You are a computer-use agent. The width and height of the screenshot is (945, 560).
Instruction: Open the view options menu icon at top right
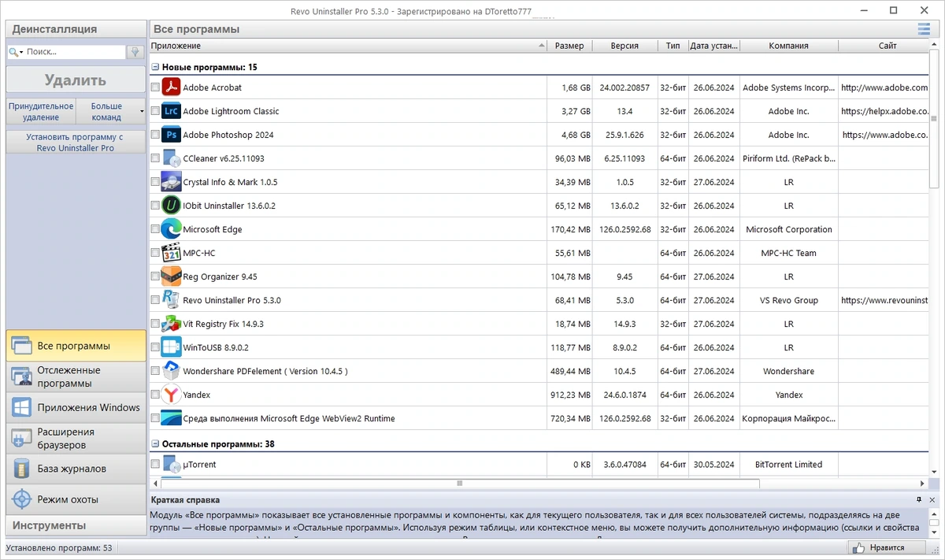pos(924,29)
